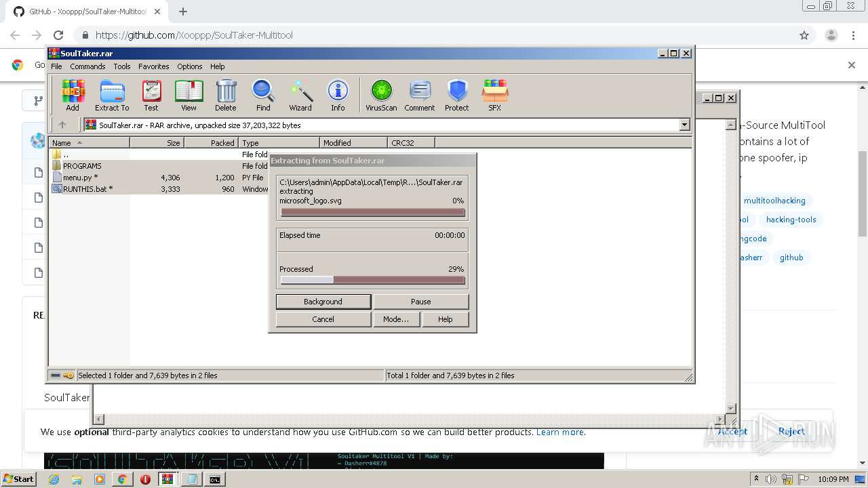Go up one folder level arrow

(62, 125)
